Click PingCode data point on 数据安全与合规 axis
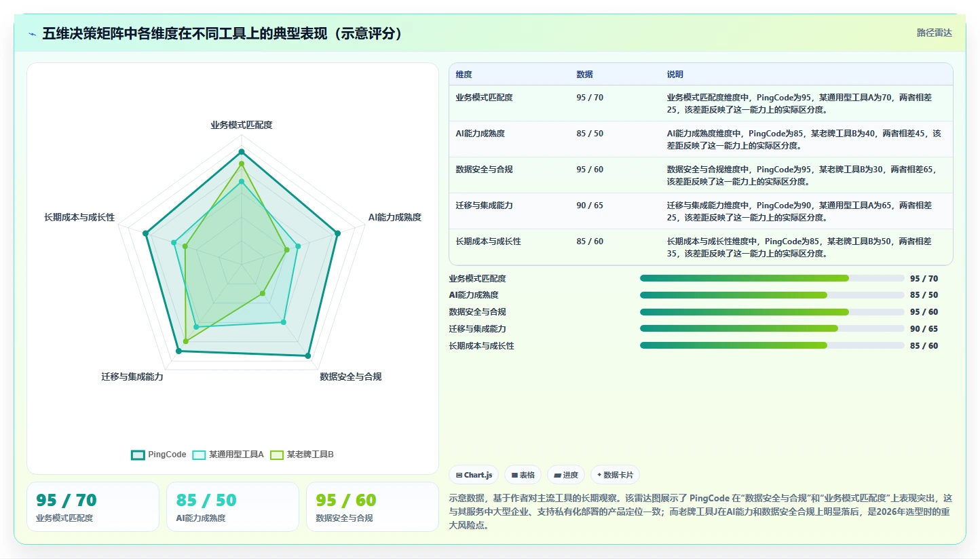980x559 pixels. [x=308, y=355]
